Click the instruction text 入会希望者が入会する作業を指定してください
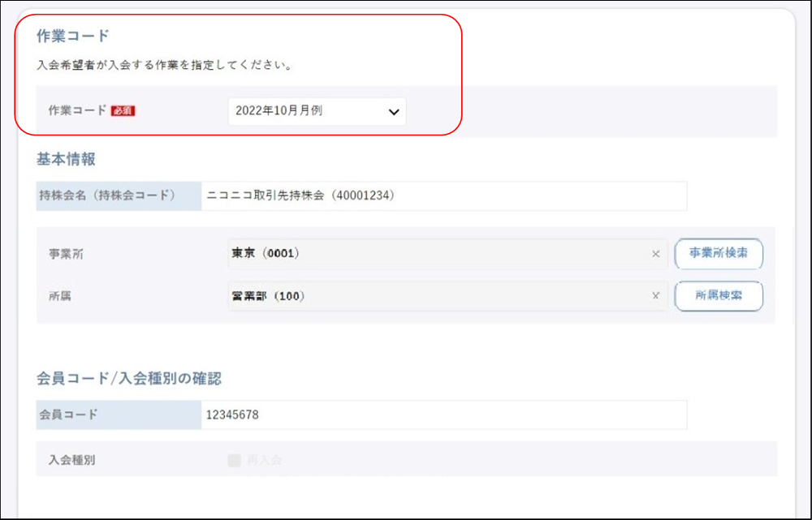 pos(165,65)
